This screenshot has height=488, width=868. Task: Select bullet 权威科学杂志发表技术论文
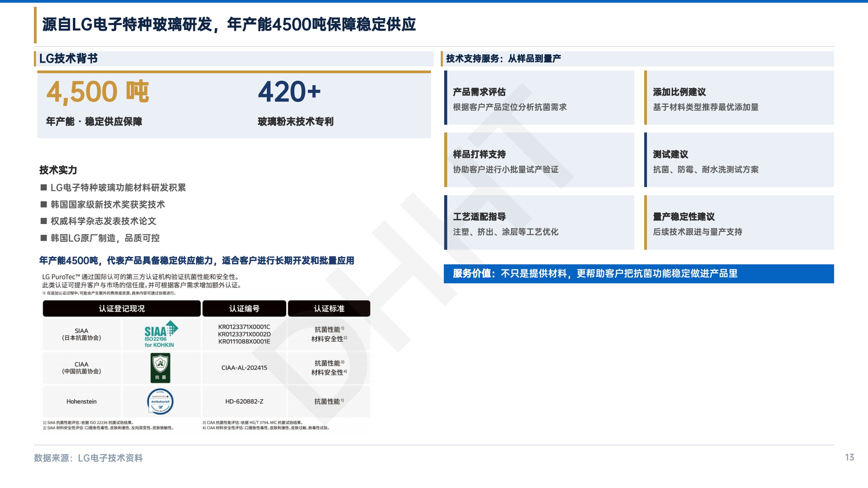(103, 221)
